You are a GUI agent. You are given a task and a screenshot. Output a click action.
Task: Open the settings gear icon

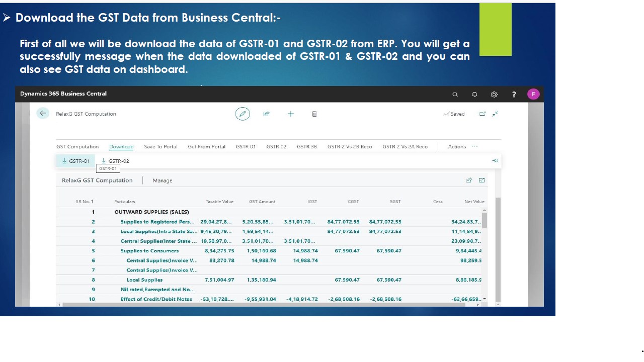[494, 94]
